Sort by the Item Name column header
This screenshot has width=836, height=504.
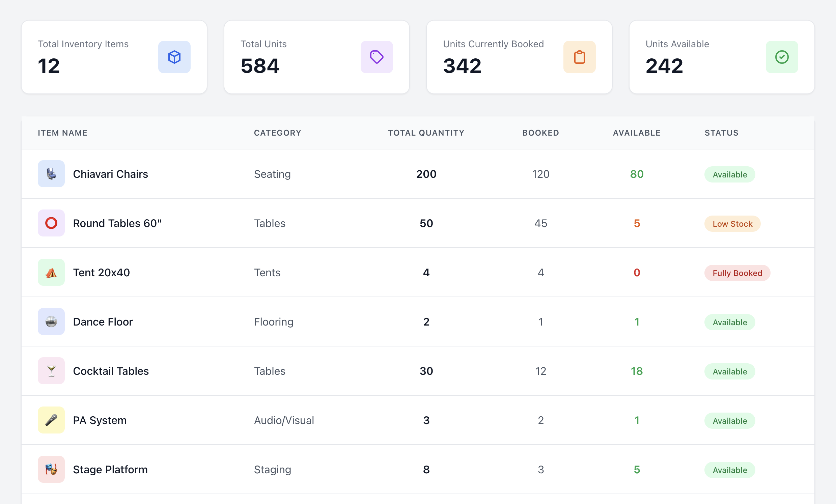point(62,133)
